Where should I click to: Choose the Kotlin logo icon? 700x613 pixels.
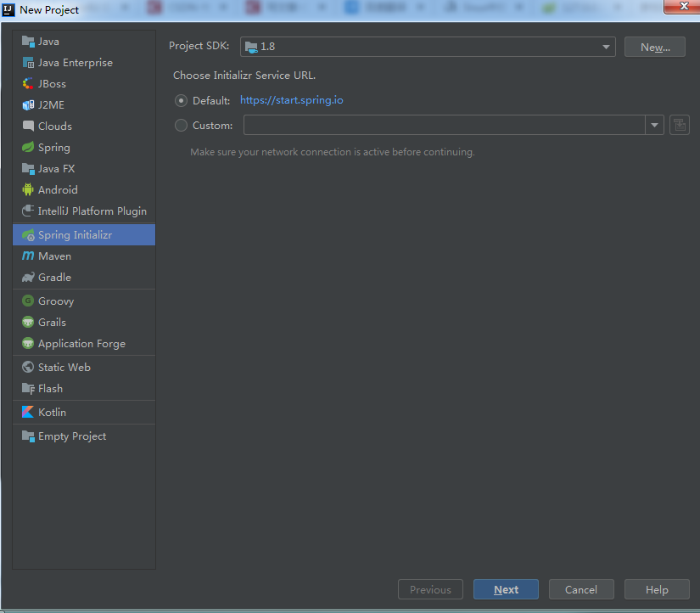tap(28, 412)
